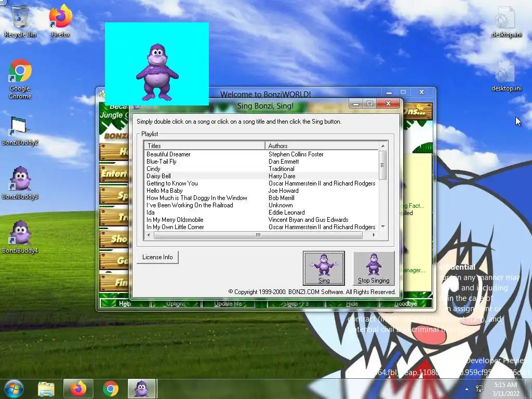Click BonziBuddy taskbar button
The image size is (532, 399).
142,389
